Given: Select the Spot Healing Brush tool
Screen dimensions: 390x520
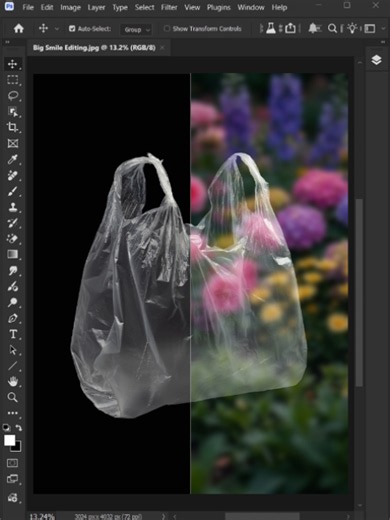Looking at the screenshot, I should point(13,175).
